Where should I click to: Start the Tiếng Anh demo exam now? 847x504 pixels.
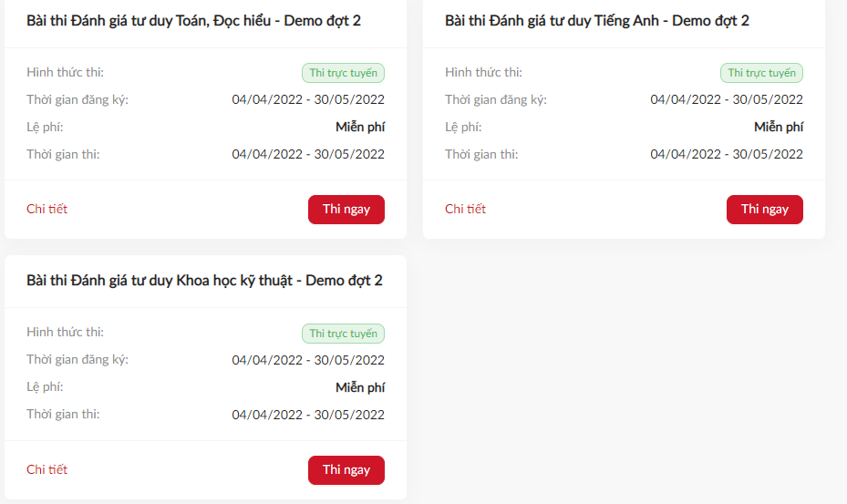(x=764, y=209)
